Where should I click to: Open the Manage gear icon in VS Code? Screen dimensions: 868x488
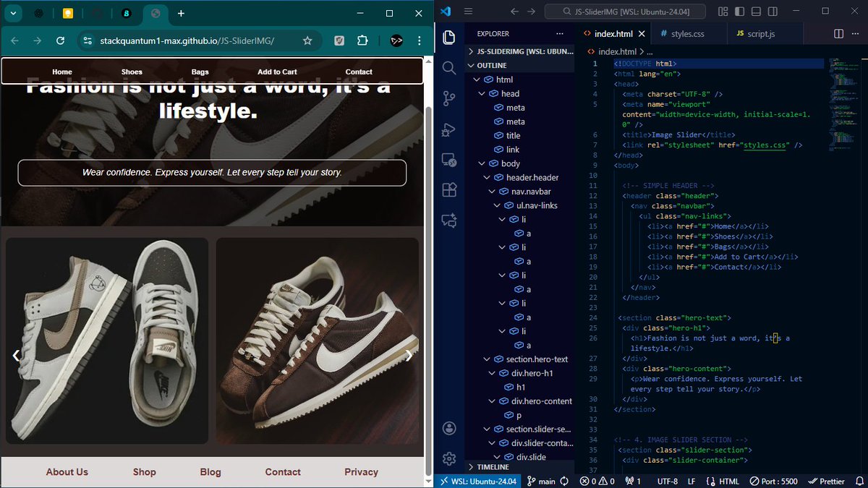tap(448, 458)
